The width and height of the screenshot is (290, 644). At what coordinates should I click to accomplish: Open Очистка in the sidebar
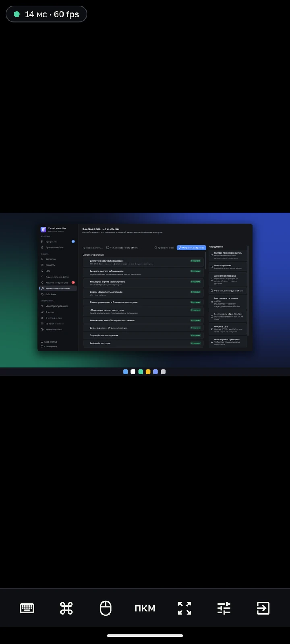[58, 312]
